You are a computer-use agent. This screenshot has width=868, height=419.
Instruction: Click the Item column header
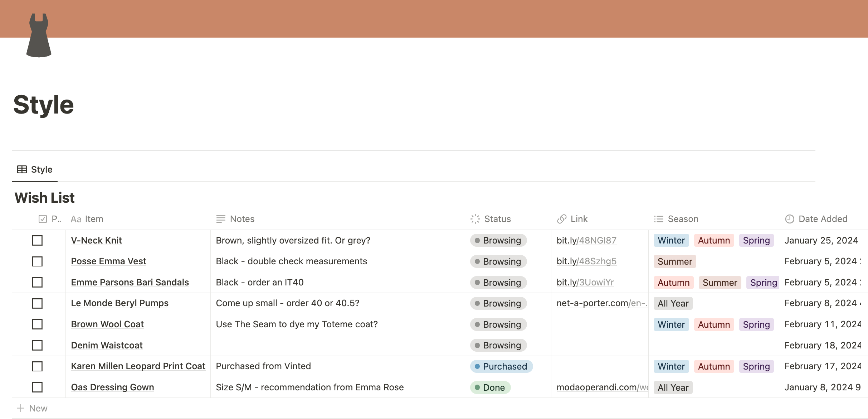(x=94, y=219)
